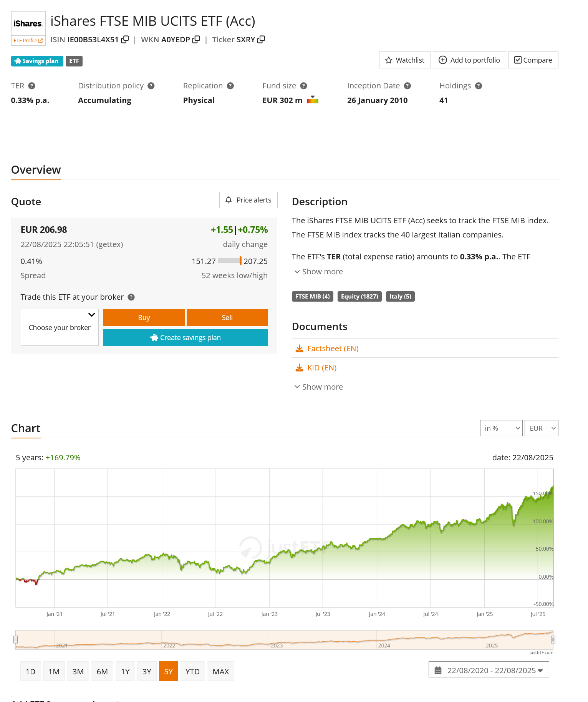Open the EUR currency dropdown

(542, 428)
